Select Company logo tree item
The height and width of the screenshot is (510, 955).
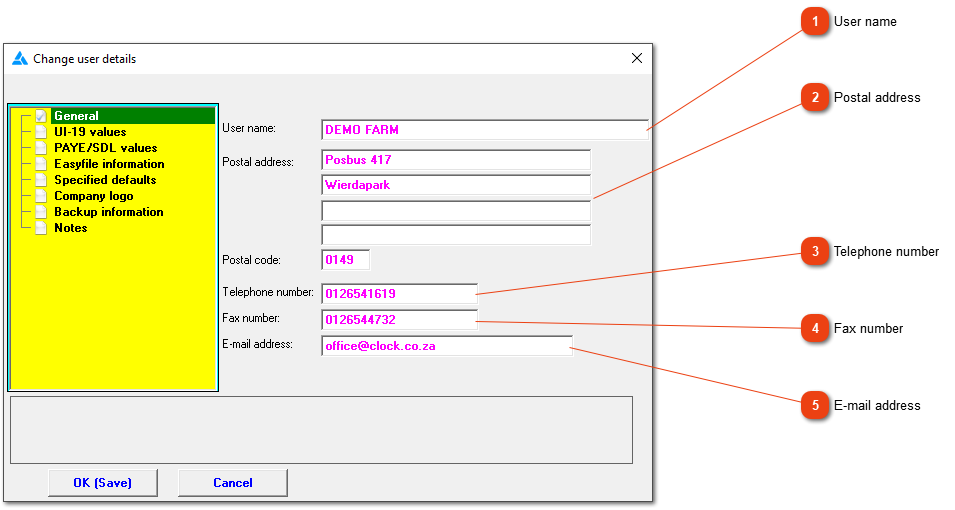tap(93, 196)
